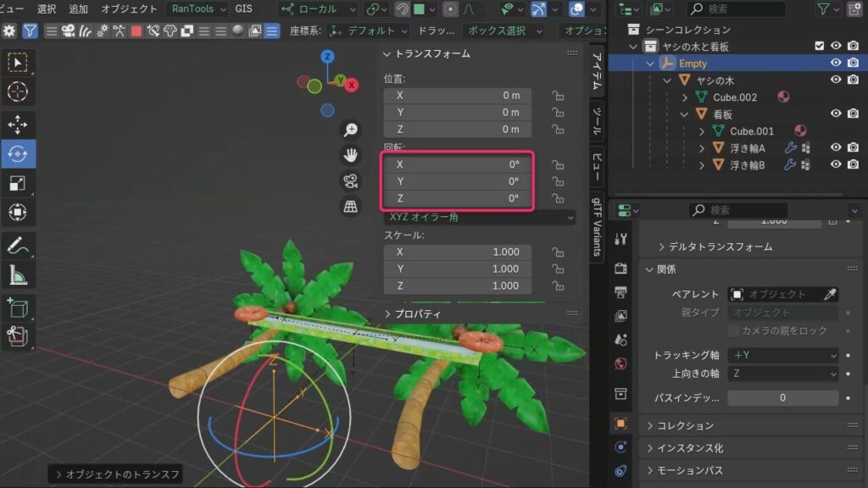Open the outliner filter funnel icon

(824, 8)
